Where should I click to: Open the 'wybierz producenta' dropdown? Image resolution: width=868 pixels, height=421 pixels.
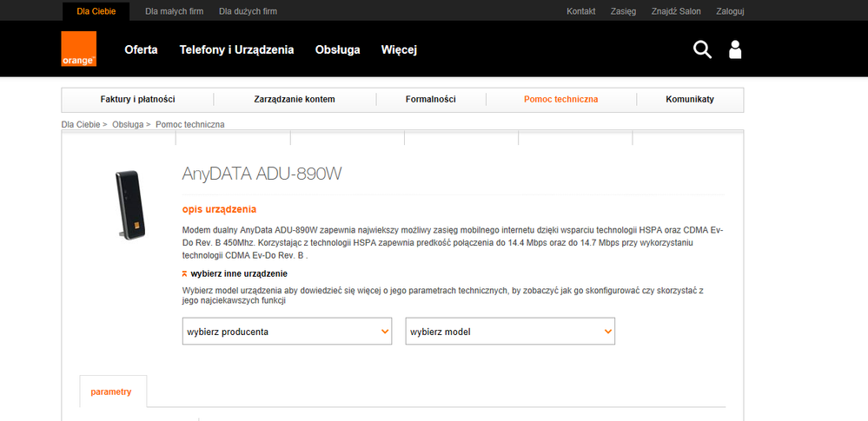[287, 332]
